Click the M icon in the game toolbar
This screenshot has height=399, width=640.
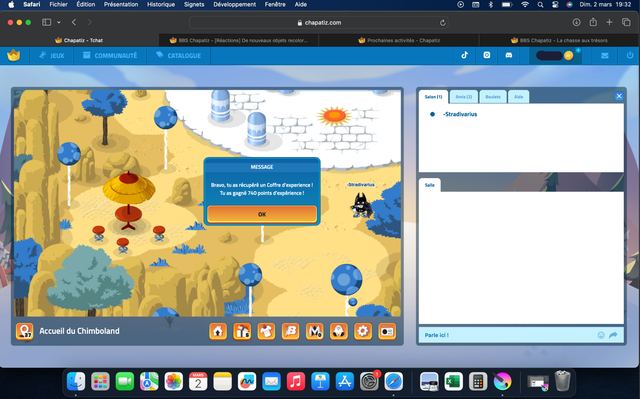coord(315,331)
